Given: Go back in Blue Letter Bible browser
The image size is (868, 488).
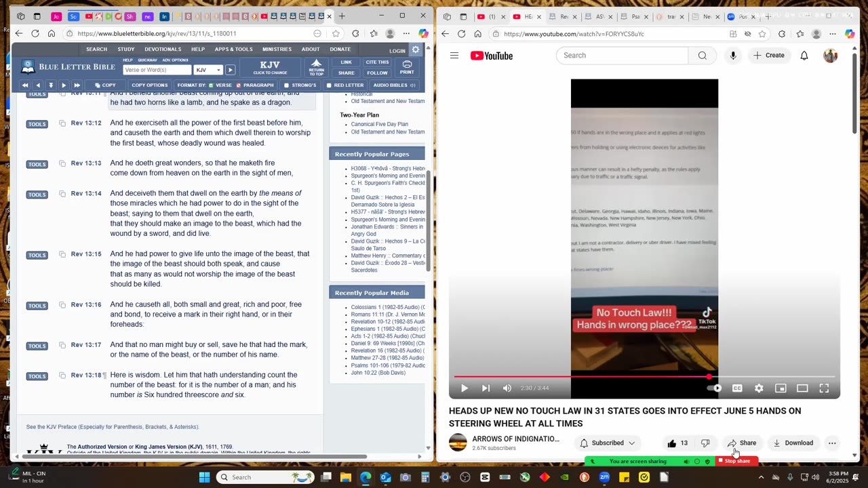Looking at the screenshot, I should click(x=19, y=33).
